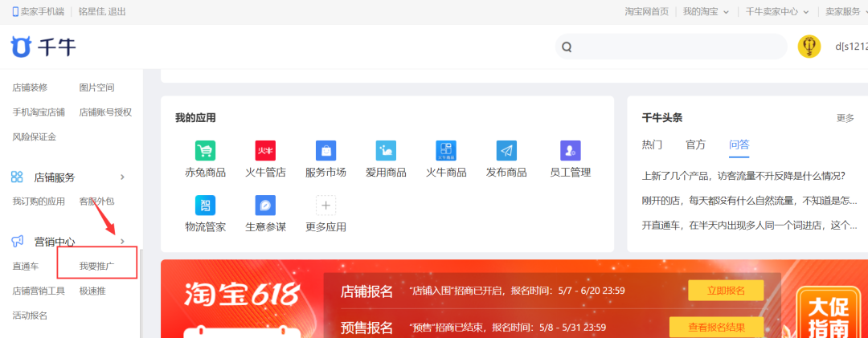The image size is (868, 338).
Task: Open the 赤兔商品 app icon
Action: pos(205,151)
